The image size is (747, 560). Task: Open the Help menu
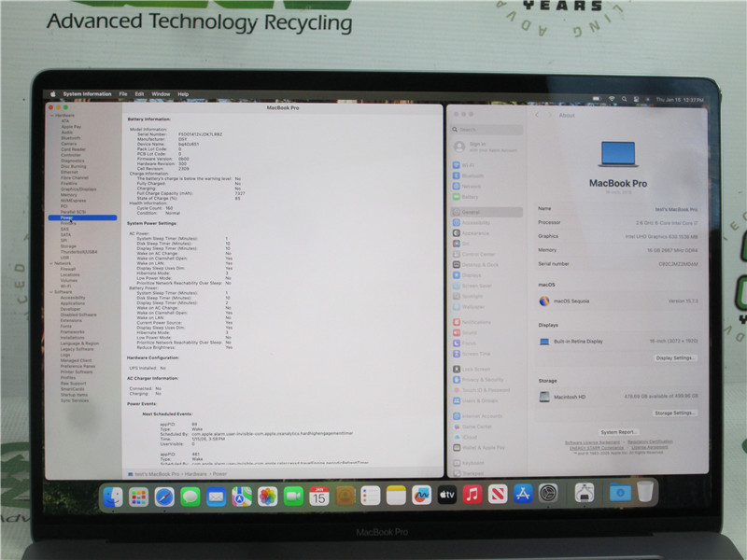183,94
